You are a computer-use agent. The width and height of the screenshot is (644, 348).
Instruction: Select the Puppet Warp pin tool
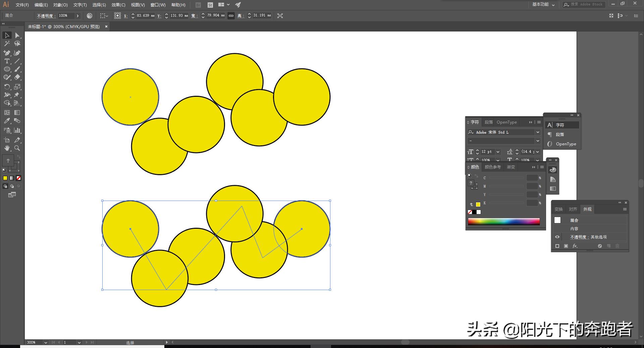pos(17,95)
